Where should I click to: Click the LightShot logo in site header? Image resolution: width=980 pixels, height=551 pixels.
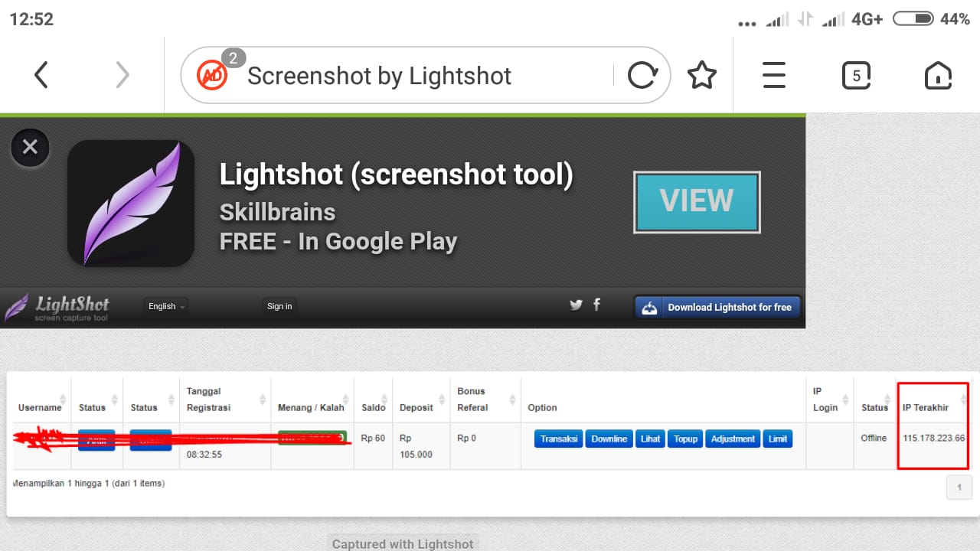57,306
